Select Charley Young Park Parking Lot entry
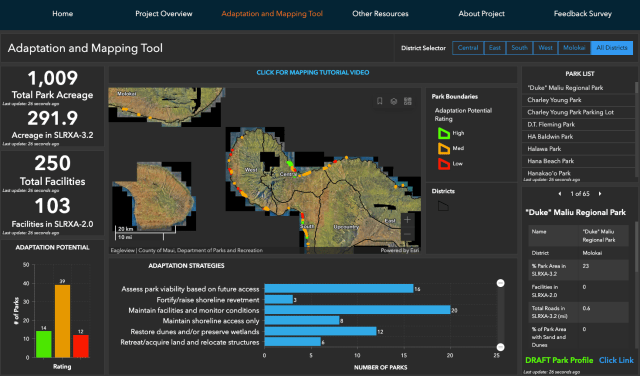 [x=578, y=112]
